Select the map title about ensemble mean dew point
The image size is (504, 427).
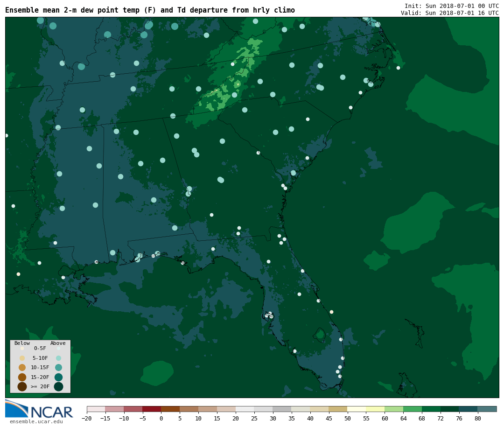[150, 10]
